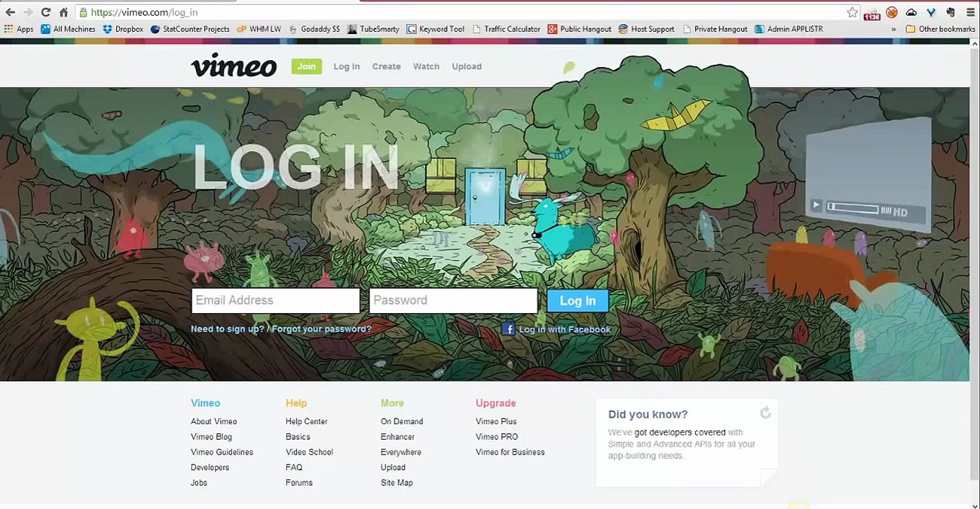Open the StatCounter Projects bookmark

(189, 29)
